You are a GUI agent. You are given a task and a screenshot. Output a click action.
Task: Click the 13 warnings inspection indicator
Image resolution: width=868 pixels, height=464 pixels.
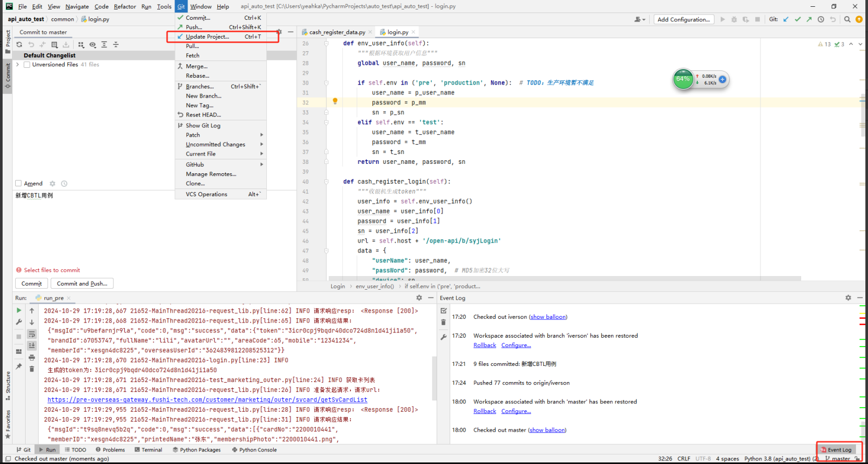824,44
